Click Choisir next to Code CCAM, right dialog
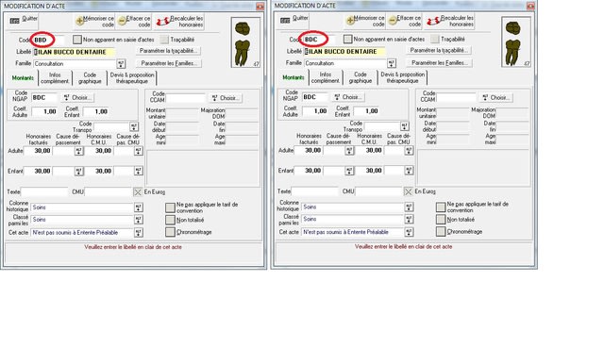This screenshot has width=604, height=364. 496,98
